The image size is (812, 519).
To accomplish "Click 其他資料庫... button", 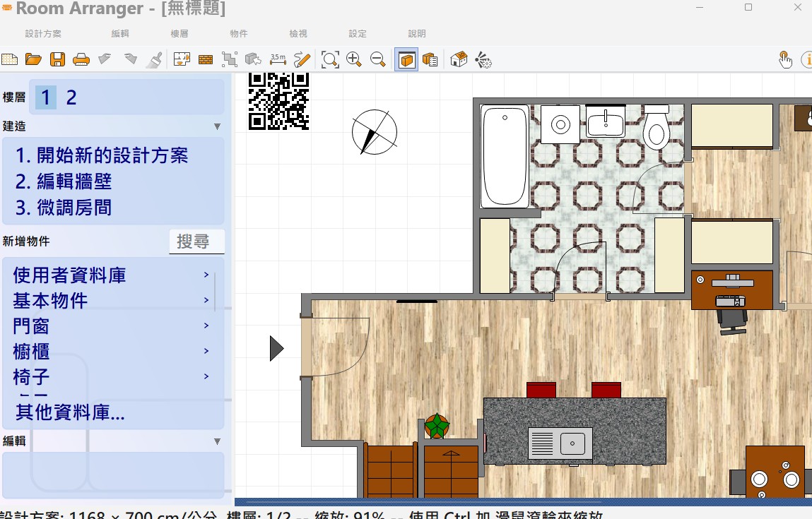I will click(70, 413).
